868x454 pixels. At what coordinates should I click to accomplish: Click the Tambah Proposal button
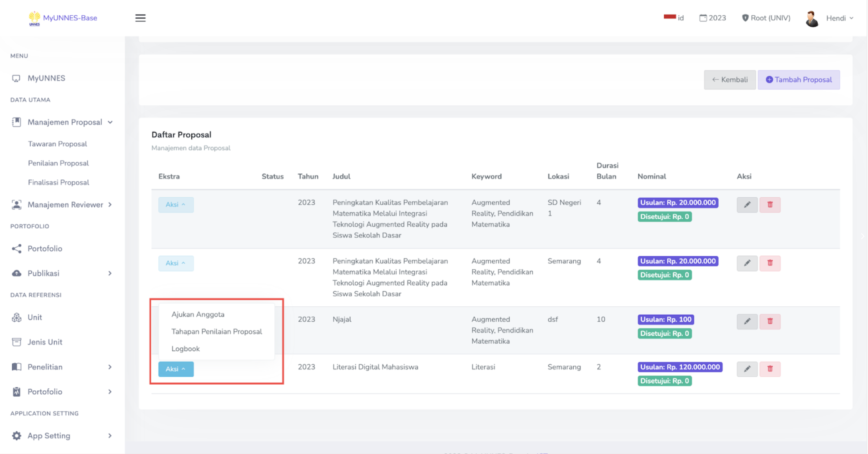pos(798,80)
